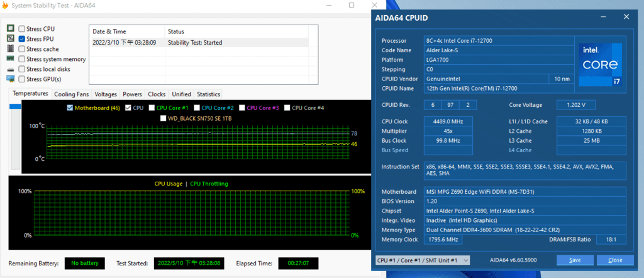Click the CPU Usage graph legend label
This screenshot has width=644, height=278.
click(169, 184)
